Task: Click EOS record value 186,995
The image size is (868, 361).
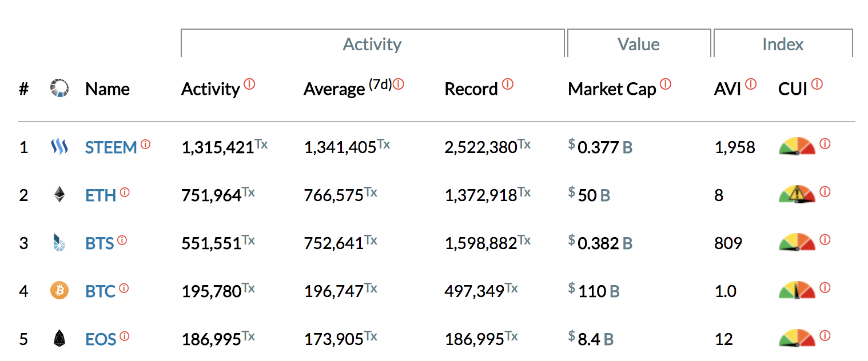Action: point(474,340)
